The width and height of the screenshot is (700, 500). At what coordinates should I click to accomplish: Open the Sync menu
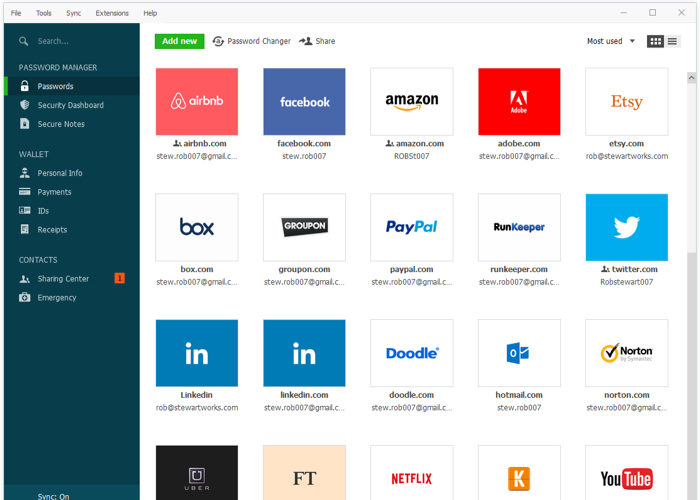[74, 13]
